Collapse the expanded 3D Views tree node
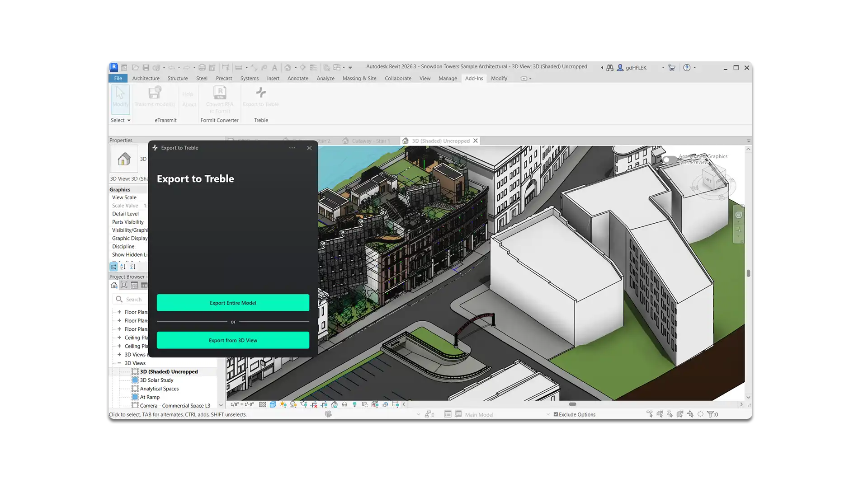The image size is (868, 488). 119,363
